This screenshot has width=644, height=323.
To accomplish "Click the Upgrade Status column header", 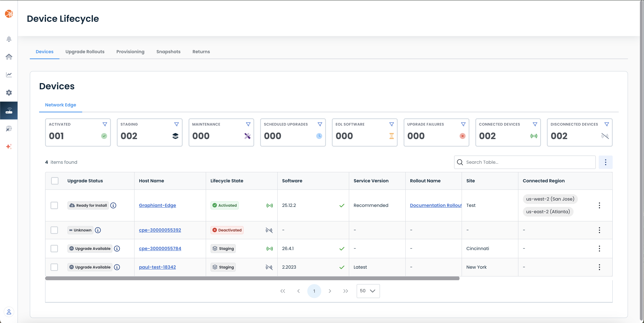I will (x=85, y=181).
